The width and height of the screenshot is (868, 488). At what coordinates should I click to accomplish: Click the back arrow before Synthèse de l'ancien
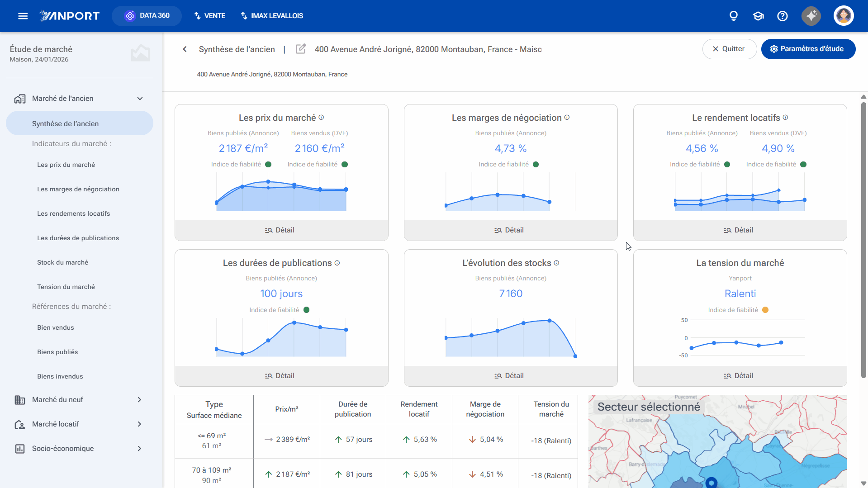(185, 49)
